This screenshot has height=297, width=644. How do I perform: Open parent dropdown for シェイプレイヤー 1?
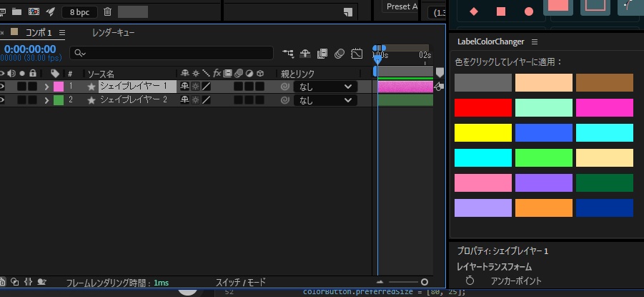point(325,87)
